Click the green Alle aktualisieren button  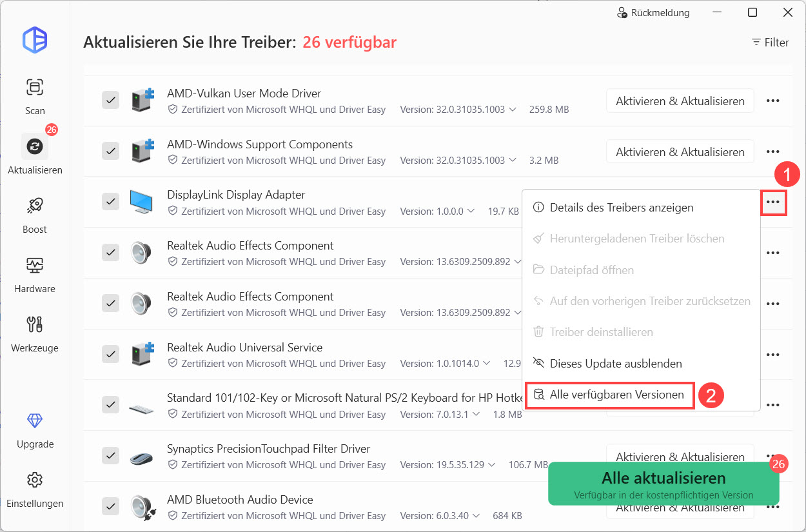[x=663, y=484]
